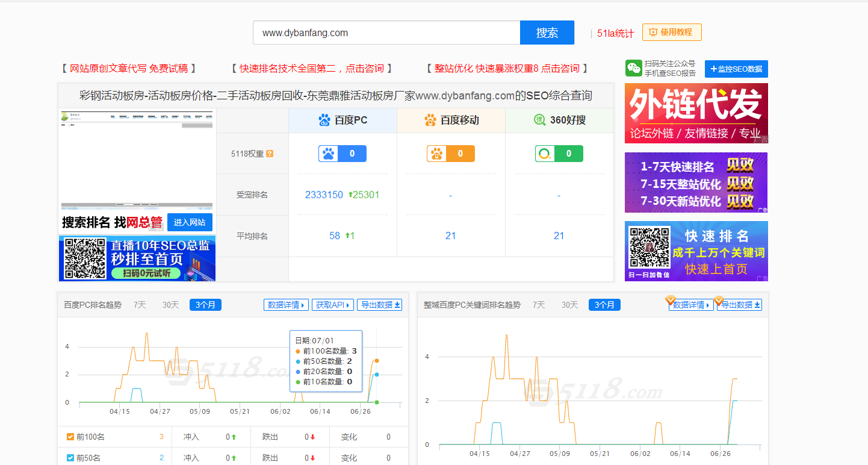The height and width of the screenshot is (465, 868).
Task: Click the 1-7天快速排名 purple ad banner
Action: [x=696, y=183]
